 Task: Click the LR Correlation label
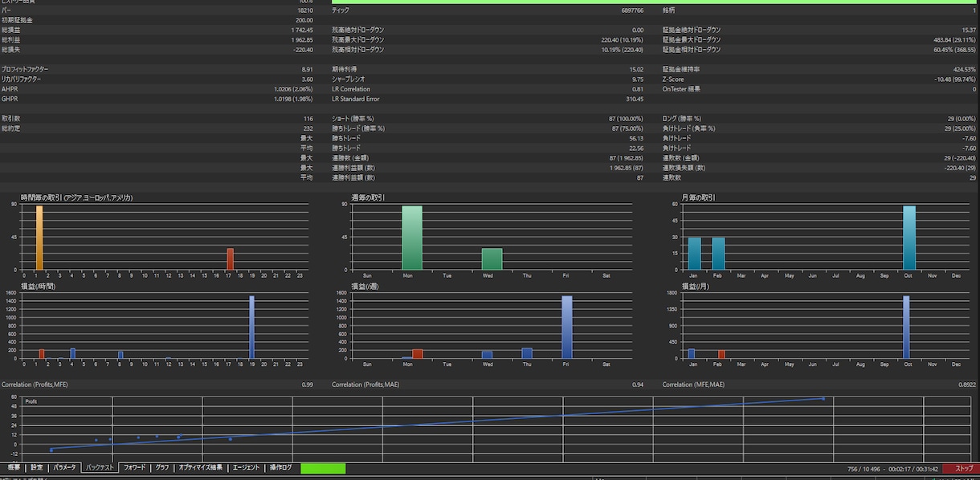click(x=351, y=89)
